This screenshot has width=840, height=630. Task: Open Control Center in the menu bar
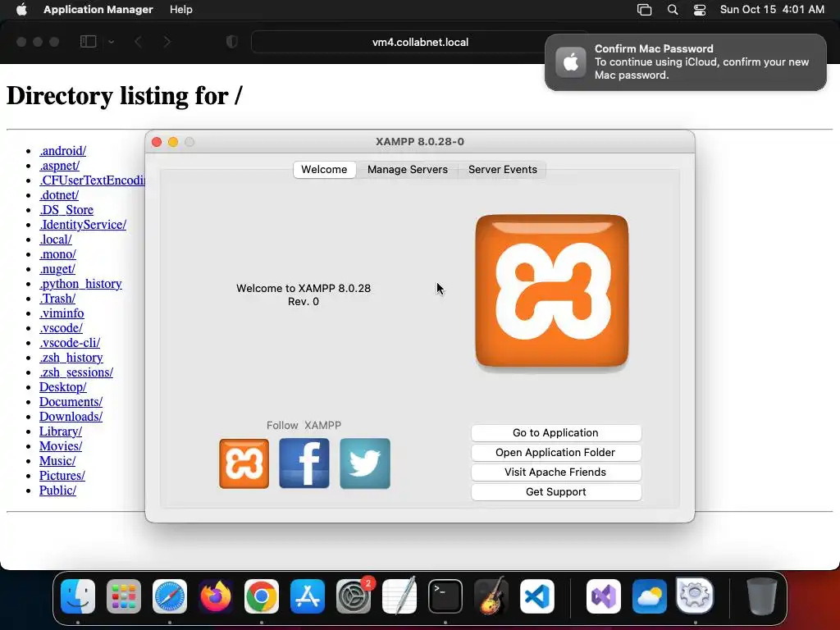700,10
